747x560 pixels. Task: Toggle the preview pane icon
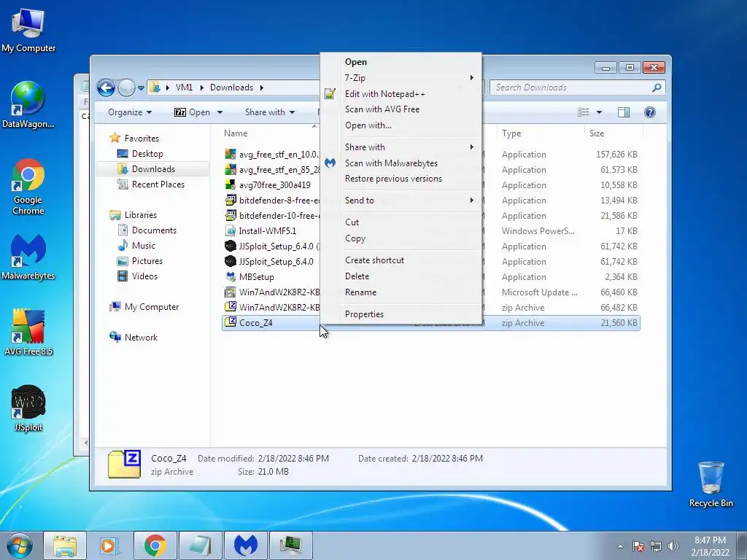624,112
